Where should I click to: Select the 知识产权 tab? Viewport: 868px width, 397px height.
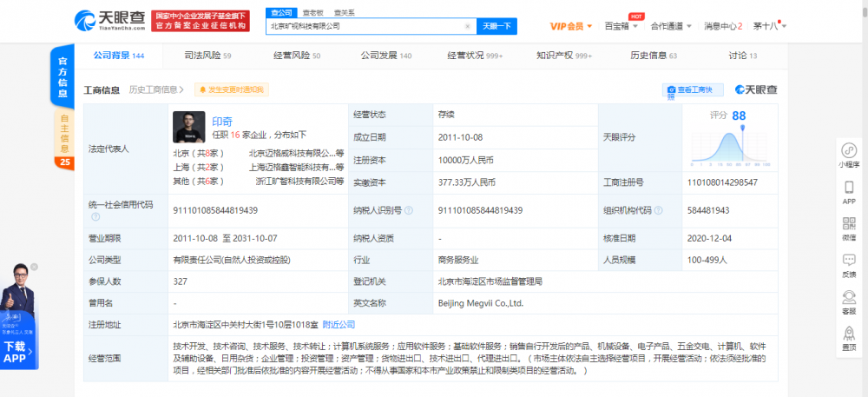pyautogui.click(x=563, y=56)
